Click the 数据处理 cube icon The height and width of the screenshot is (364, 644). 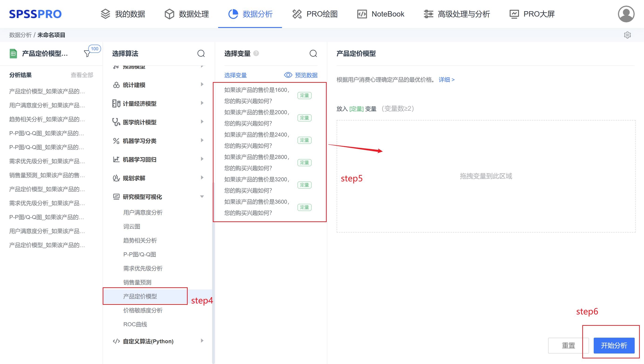(169, 14)
